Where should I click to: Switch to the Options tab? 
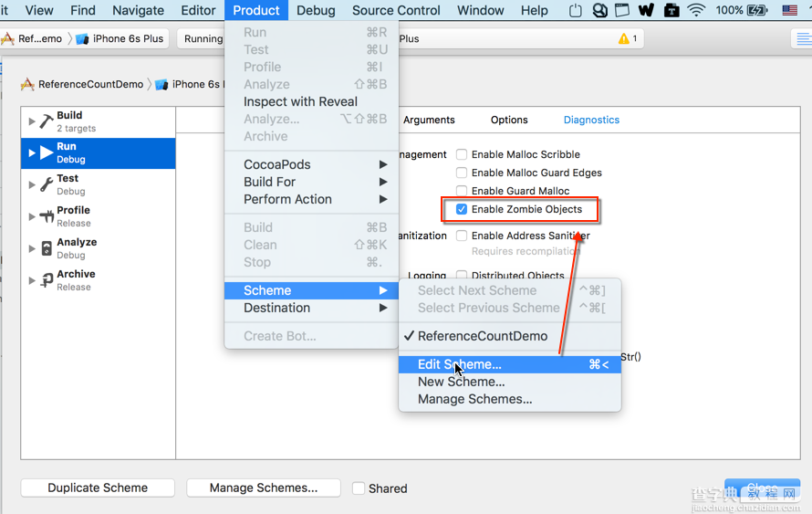509,120
